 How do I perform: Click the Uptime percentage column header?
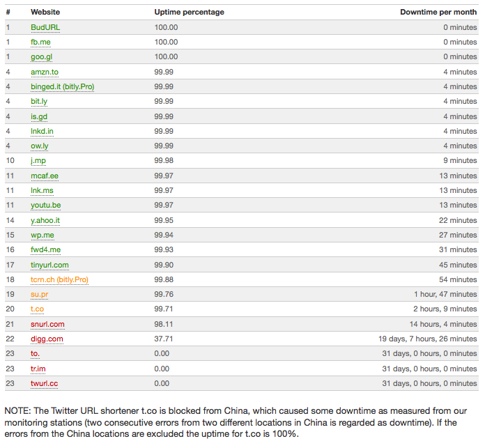tap(189, 12)
